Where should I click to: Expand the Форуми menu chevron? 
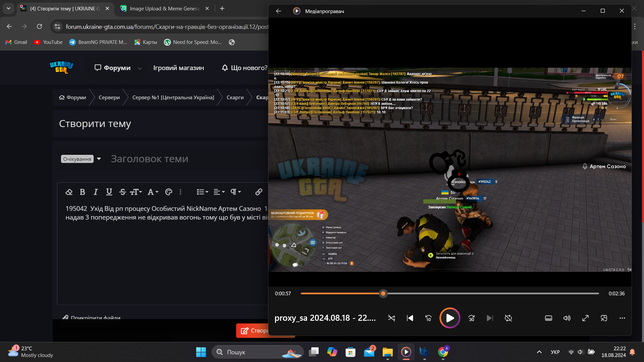(140, 68)
